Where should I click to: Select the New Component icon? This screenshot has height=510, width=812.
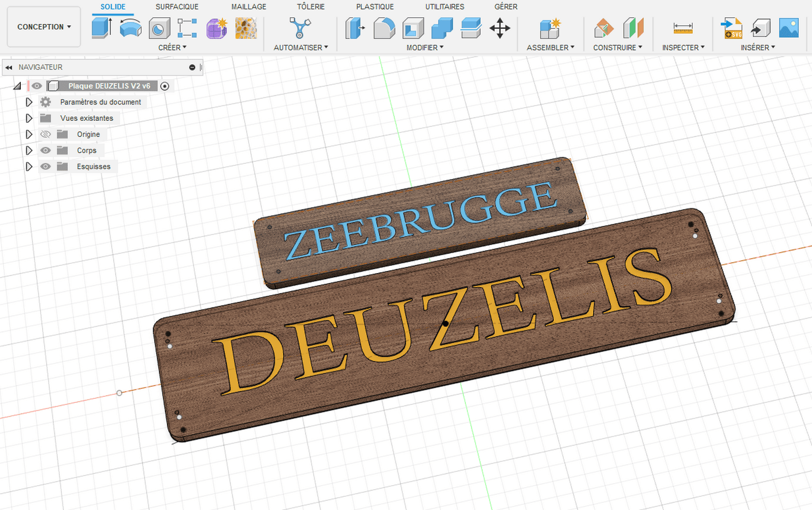pos(550,28)
